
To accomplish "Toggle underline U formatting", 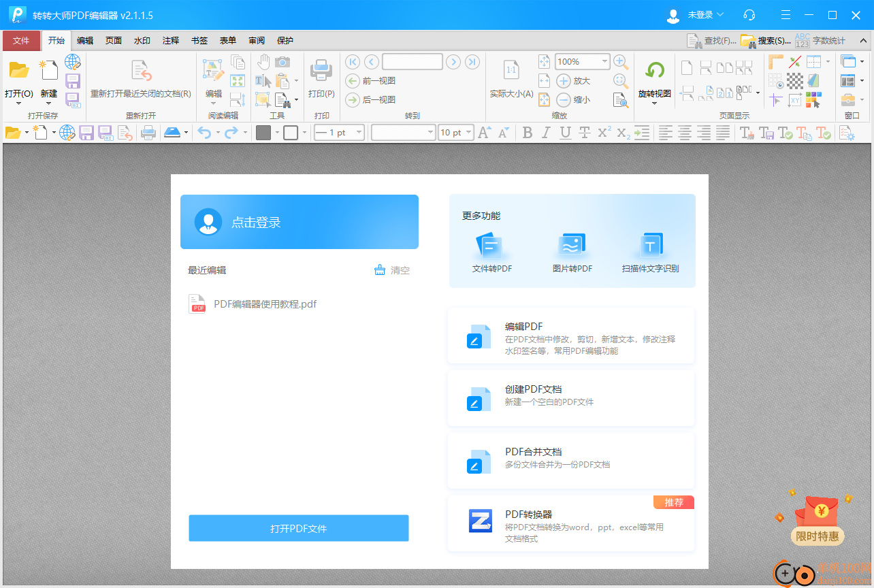I will point(565,133).
